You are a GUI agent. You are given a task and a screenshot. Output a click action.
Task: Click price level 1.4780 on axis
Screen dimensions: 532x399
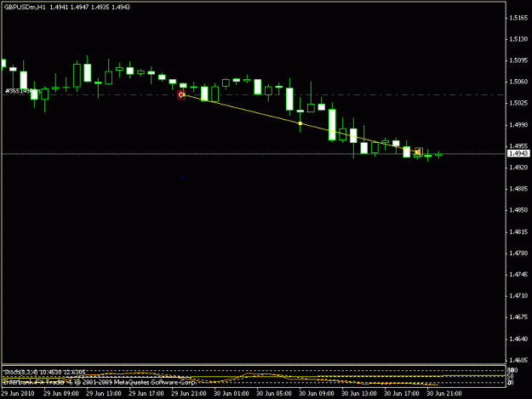[x=518, y=253]
